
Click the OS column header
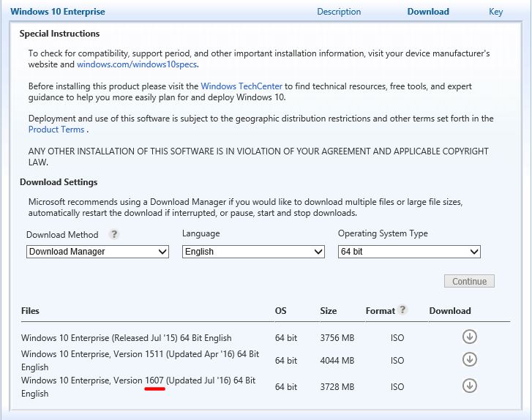(280, 311)
